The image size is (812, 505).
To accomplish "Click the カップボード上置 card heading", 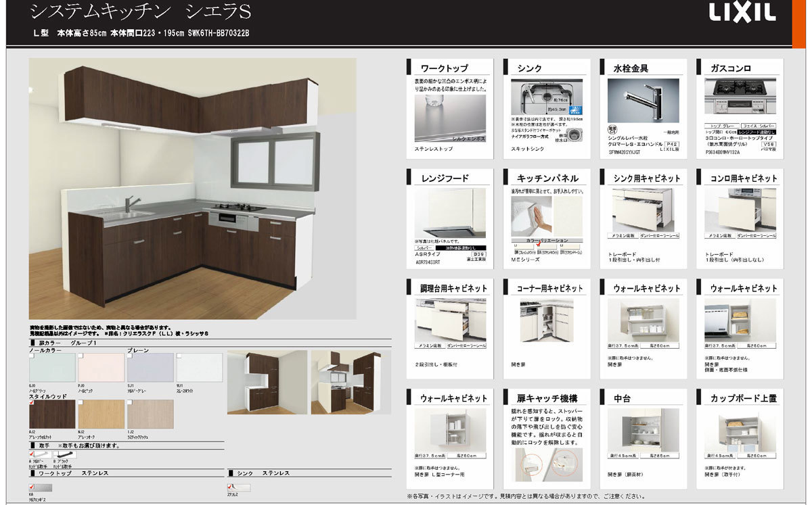I will [744, 398].
